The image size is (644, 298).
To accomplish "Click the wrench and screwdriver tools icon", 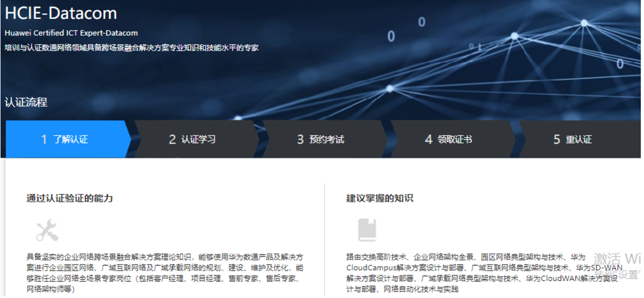I will (47, 230).
